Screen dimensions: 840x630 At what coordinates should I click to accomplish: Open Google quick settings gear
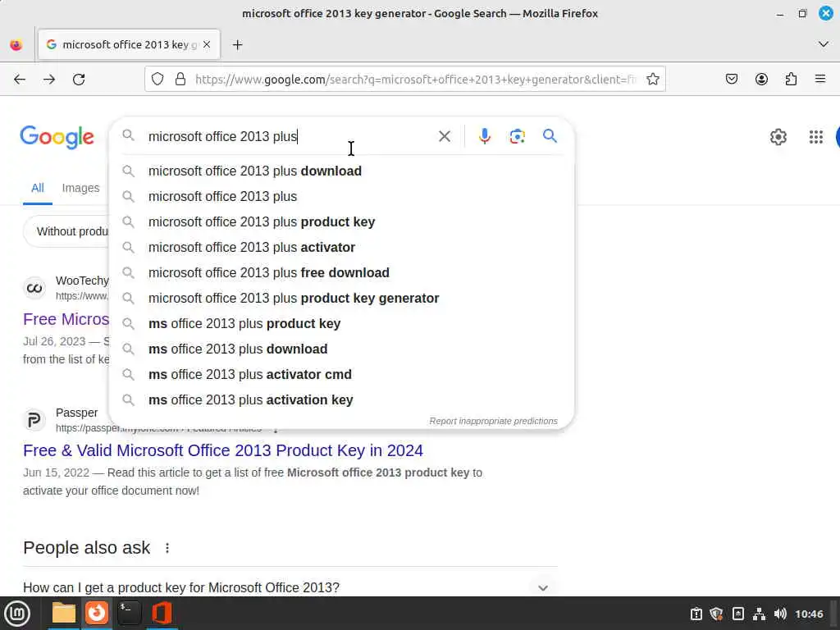coord(778,137)
